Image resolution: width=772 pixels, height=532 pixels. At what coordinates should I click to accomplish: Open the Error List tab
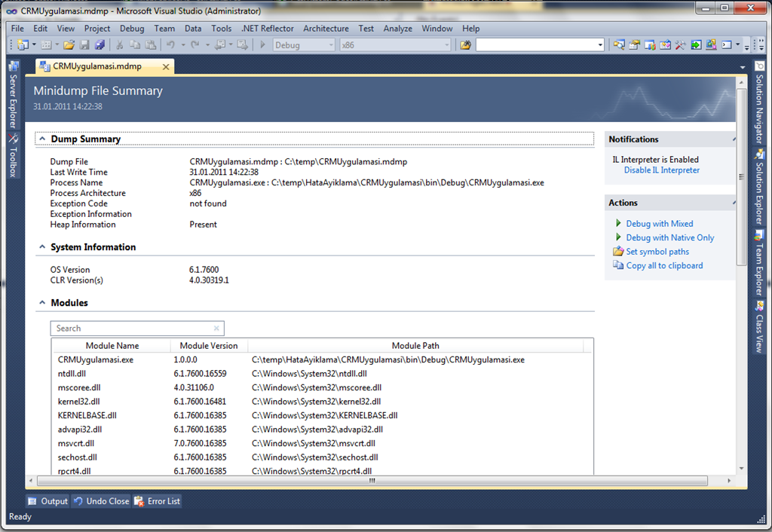pos(157,501)
